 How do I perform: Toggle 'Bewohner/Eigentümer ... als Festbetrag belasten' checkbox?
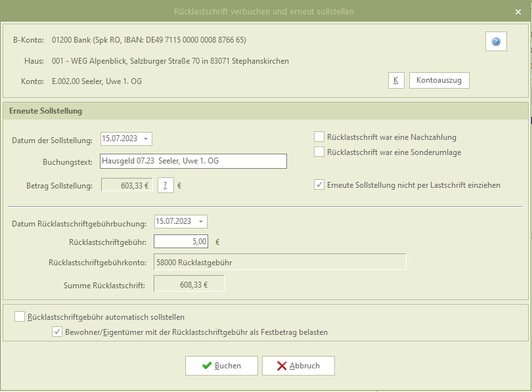click(57, 332)
